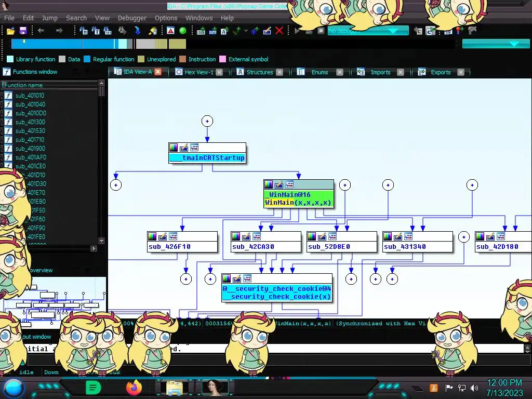
Task: Click the red warning triangle toolbar icon
Action: (170, 31)
